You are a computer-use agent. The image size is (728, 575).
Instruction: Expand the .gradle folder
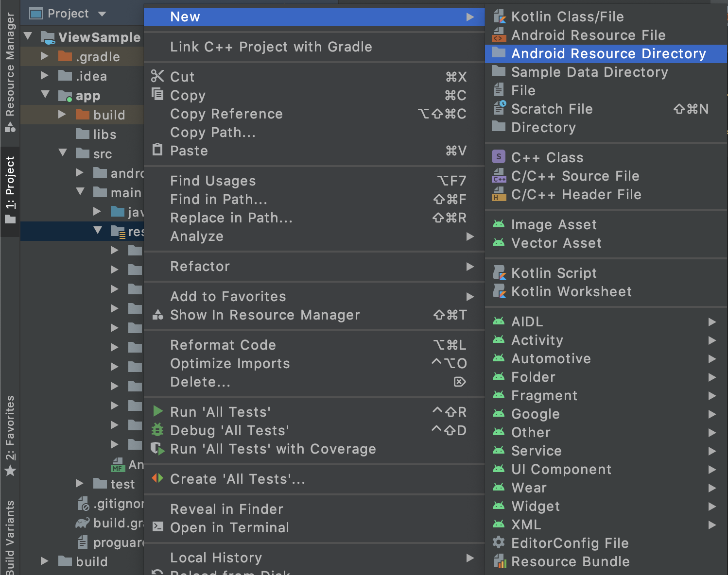coord(44,56)
